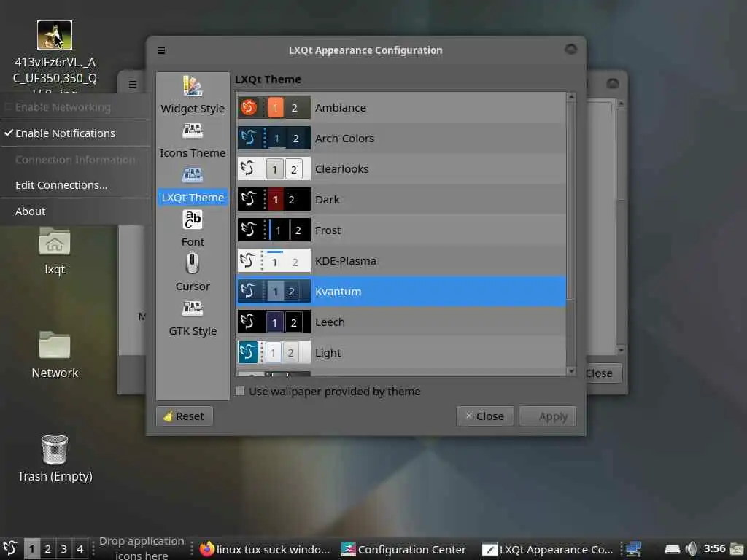Click the window button at the Appearance title bar's right end

coord(570,49)
